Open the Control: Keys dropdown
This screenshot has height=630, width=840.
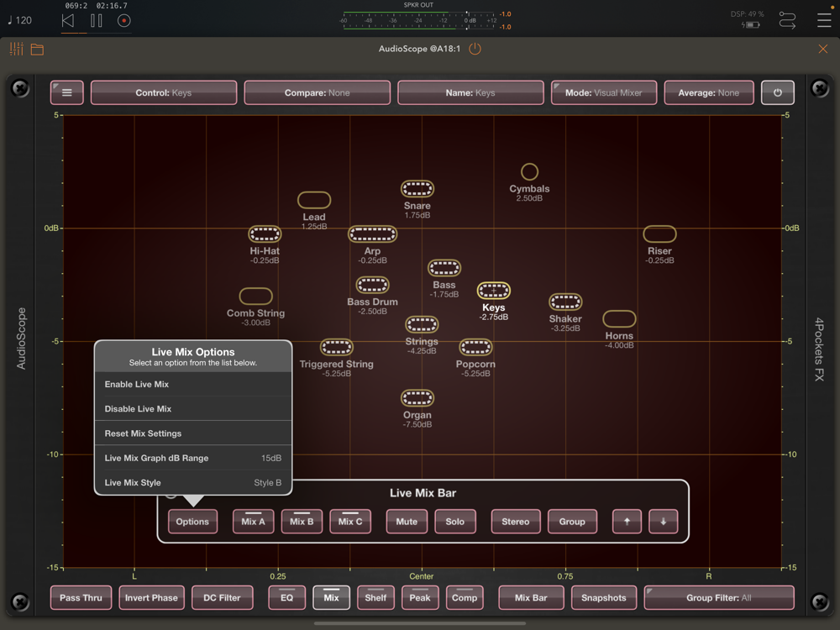point(164,92)
